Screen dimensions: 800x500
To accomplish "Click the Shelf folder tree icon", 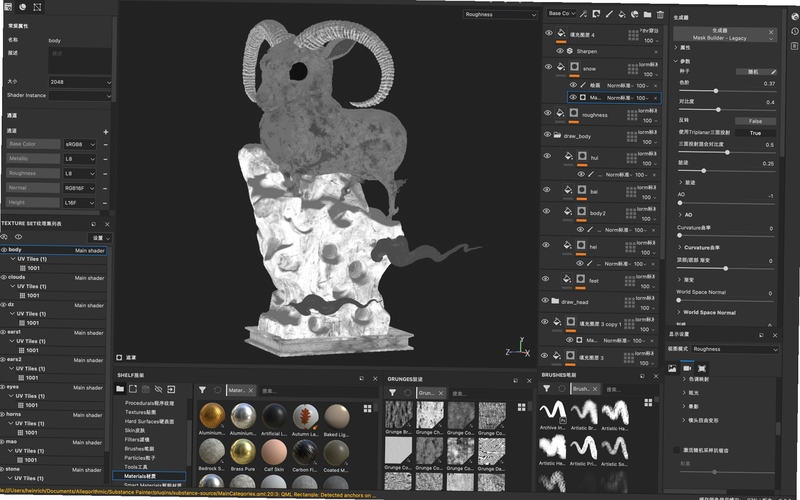I will pos(120,389).
